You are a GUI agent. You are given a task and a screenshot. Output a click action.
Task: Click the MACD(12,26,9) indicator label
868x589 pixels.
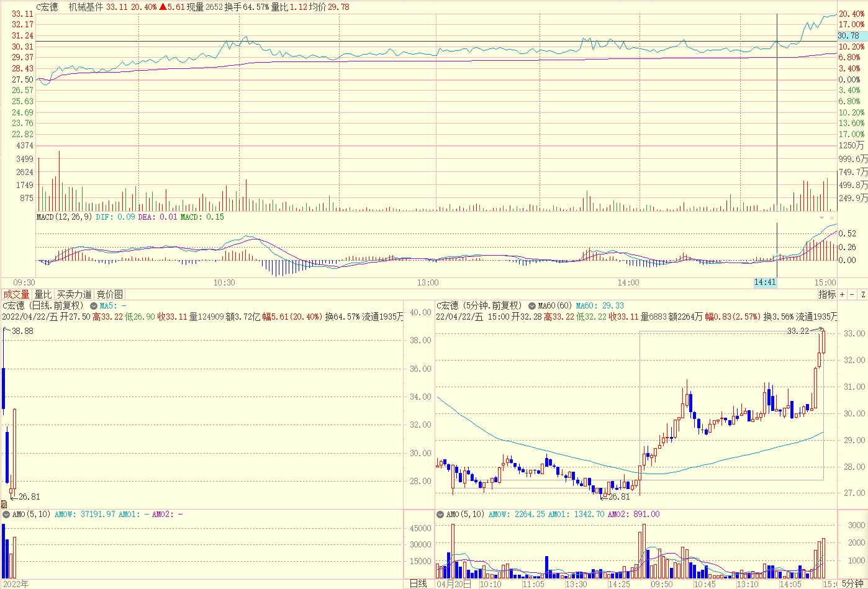pos(64,217)
